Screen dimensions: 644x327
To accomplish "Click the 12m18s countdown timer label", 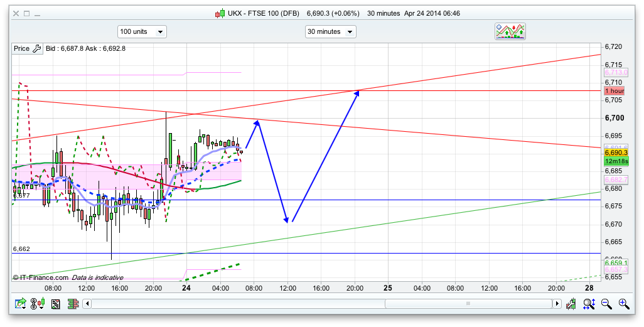I will tap(616, 161).
